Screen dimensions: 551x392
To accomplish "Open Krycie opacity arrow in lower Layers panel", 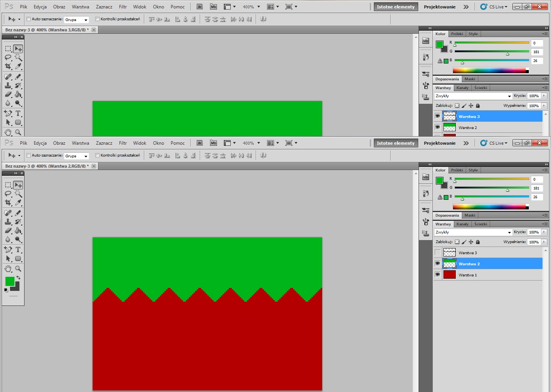I will click(544, 232).
